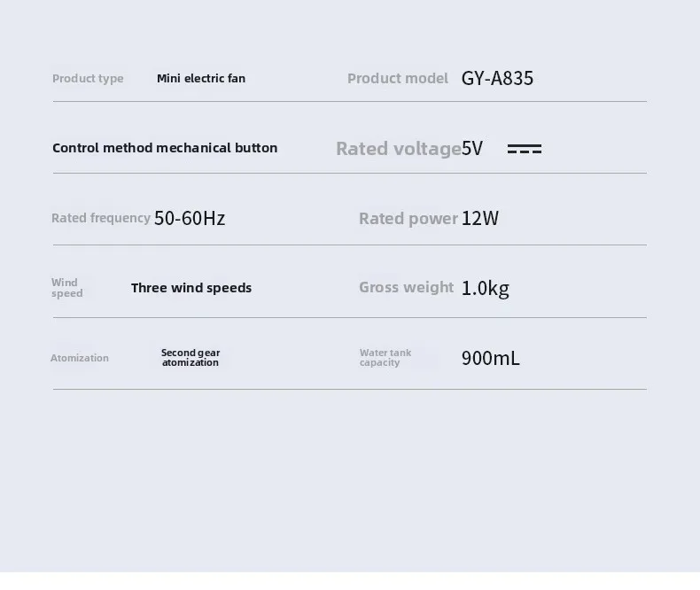Click the "Water tank capacity" label
700x590 pixels.
pos(385,358)
